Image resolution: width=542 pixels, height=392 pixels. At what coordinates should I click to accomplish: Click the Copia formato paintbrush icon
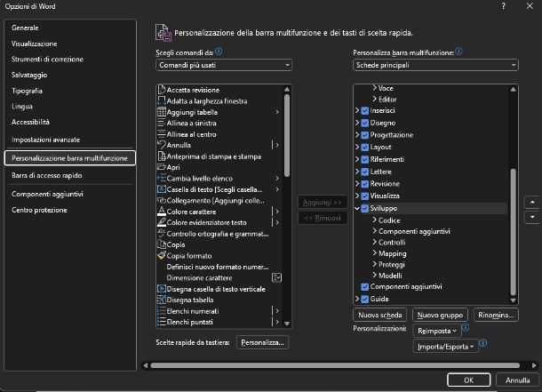point(162,256)
